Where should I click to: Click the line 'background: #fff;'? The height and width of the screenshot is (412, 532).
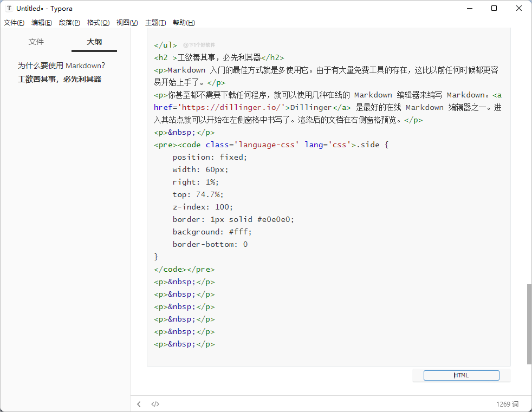[212, 232]
